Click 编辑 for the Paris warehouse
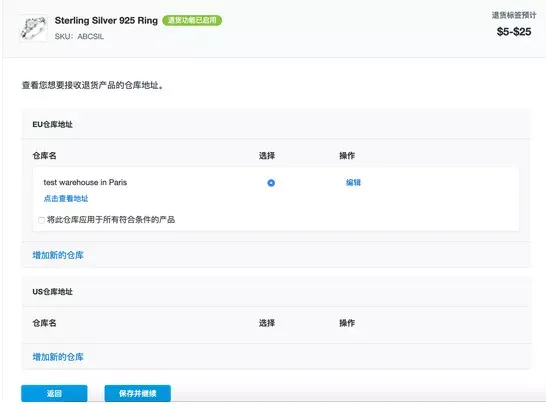Screen dimensions: 546x411 point(353,183)
